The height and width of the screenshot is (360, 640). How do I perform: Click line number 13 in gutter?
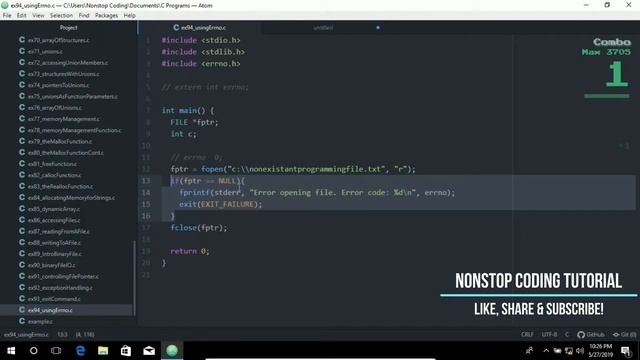click(146, 181)
